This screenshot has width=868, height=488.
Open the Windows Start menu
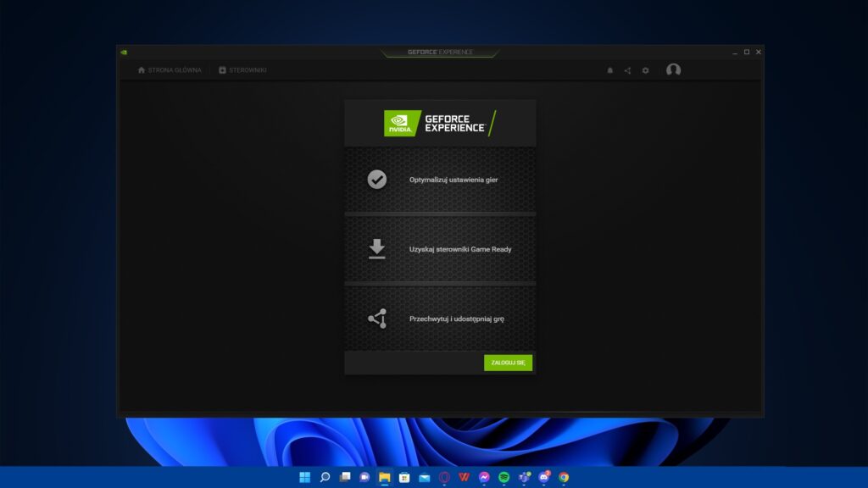305,477
